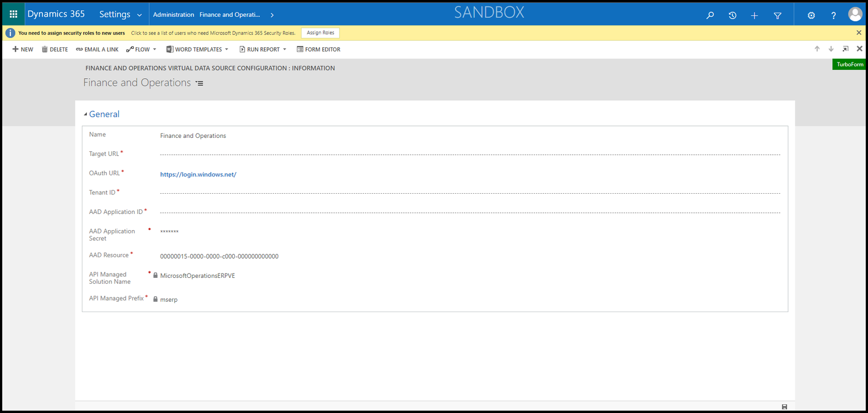This screenshot has height=413, width=868.
Task: Go to the Administration breadcrumb
Action: (174, 15)
